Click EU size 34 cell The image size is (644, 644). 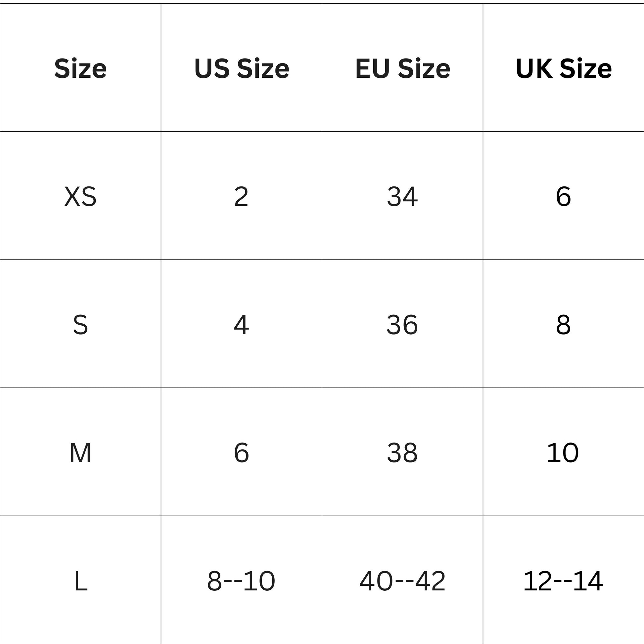pyautogui.click(x=402, y=197)
